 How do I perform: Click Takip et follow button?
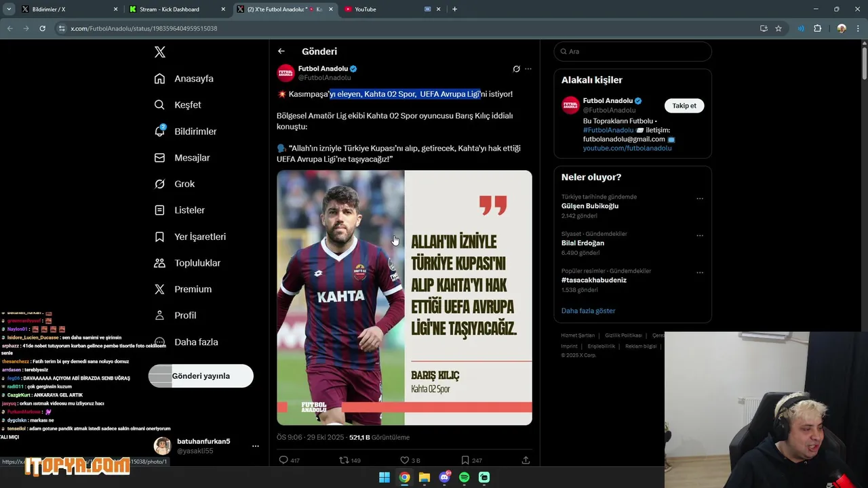[x=684, y=106]
